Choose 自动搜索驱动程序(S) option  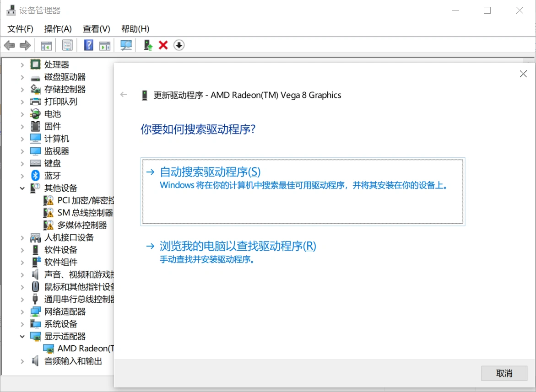pos(303,191)
